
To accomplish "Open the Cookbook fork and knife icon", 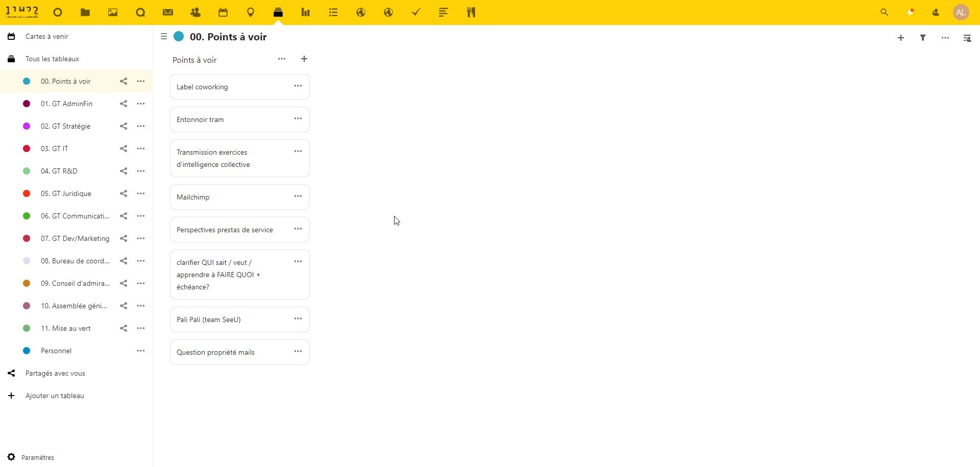I will coord(471,12).
